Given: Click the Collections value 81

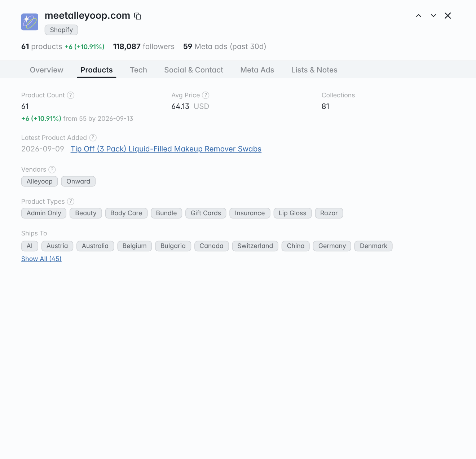Looking at the screenshot, I should pyautogui.click(x=326, y=106).
